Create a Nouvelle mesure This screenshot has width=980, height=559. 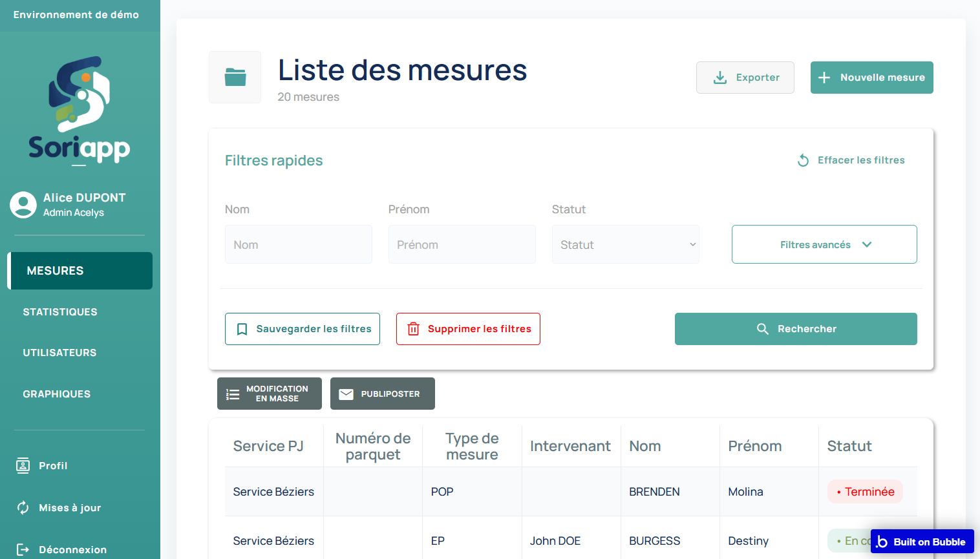pos(872,78)
